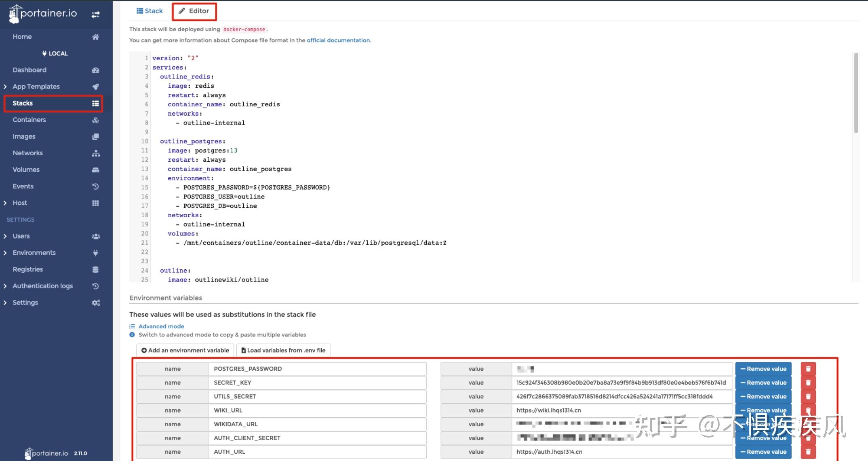Expand the App Templates submenu

5,87
